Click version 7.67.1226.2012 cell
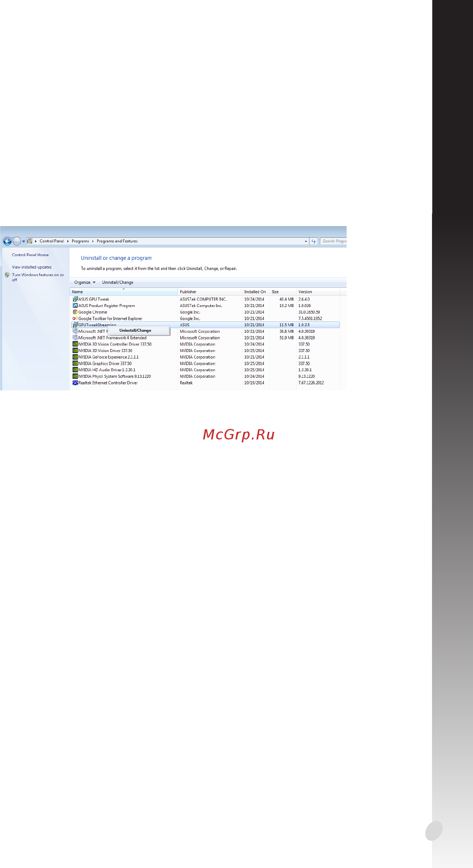473x868 pixels. coord(311,383)
